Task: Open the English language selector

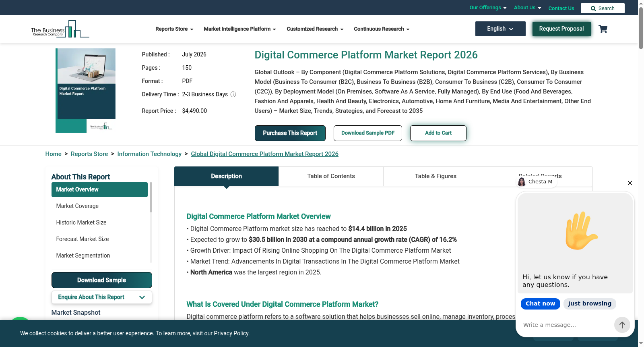Action: coord(500,29)
